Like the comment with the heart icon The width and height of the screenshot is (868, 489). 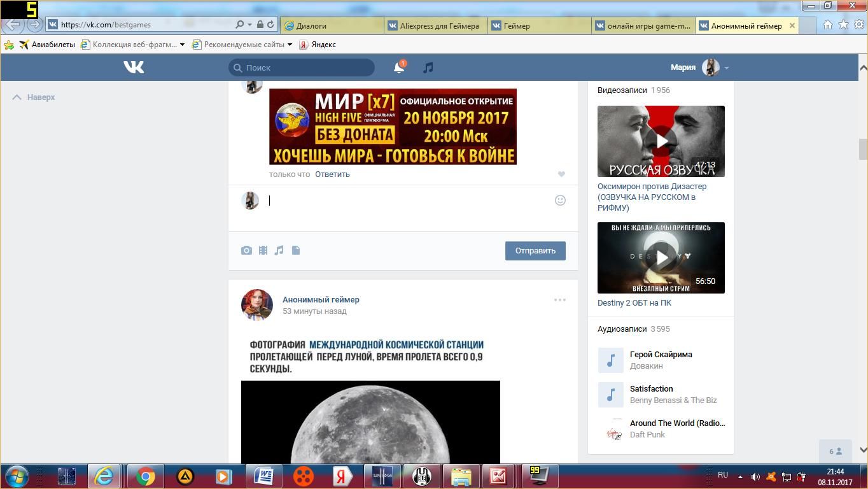(561, 174)
